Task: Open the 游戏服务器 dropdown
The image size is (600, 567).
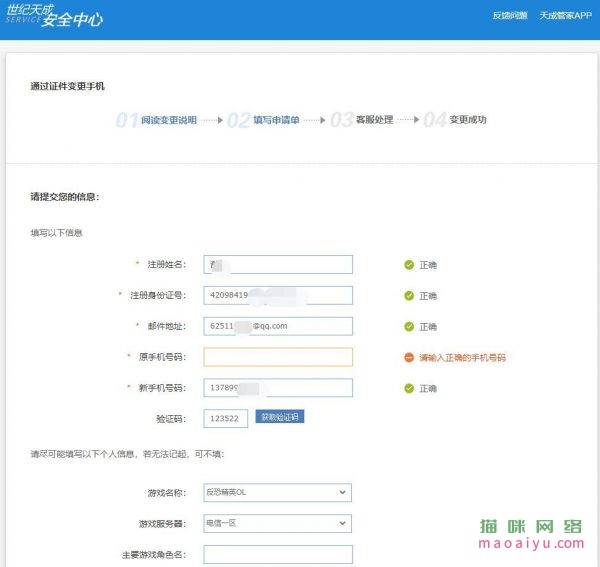Action: (x=277, y=523)
